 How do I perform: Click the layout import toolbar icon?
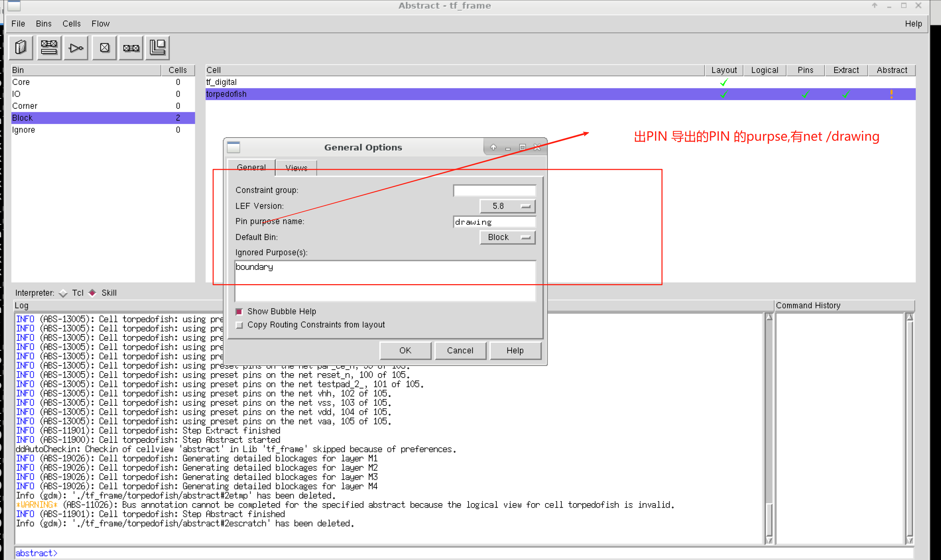pos(49,48)
